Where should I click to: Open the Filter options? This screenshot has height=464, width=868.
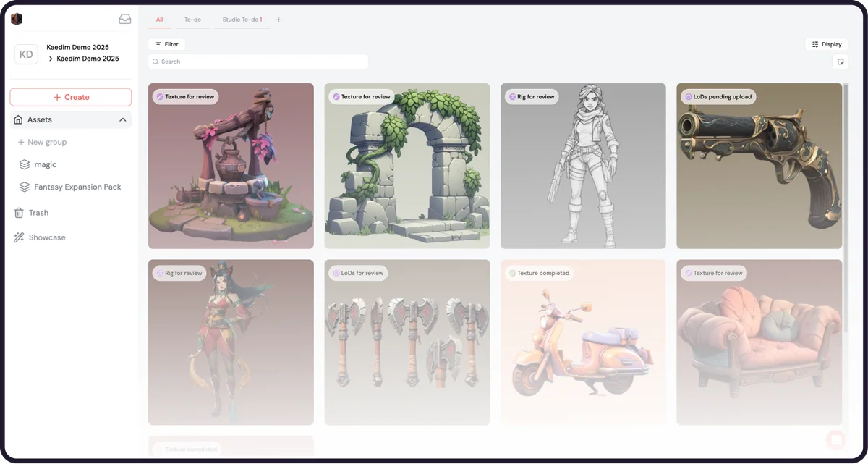166,44
